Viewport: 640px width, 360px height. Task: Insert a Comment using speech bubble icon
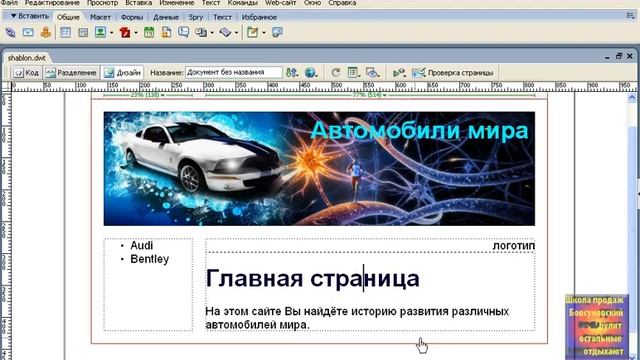coord(184,32)
